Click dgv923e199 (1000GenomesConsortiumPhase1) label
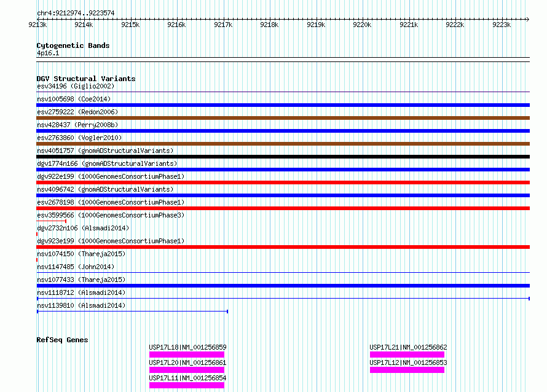547x392 pixels. (111, 241)
